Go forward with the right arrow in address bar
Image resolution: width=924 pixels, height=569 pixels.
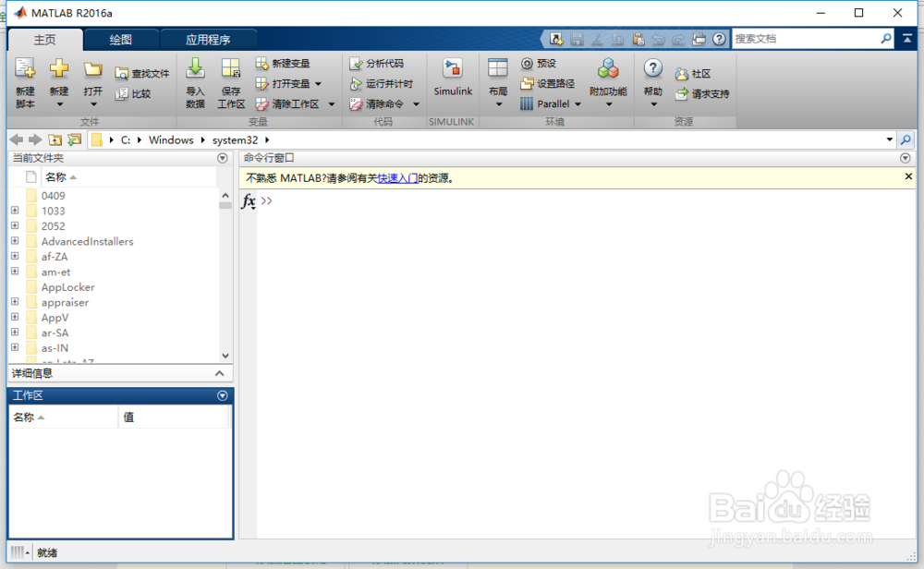35,139
